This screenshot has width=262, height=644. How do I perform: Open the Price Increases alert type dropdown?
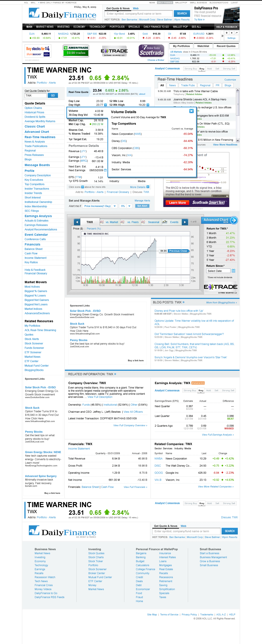(x=100, y=206)
